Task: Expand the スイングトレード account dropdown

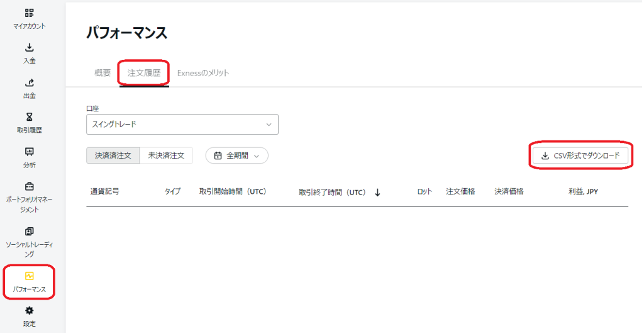Action: point(182,125)
